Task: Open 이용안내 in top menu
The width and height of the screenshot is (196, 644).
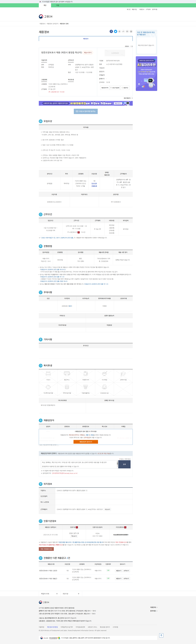Action: (142, 10)
